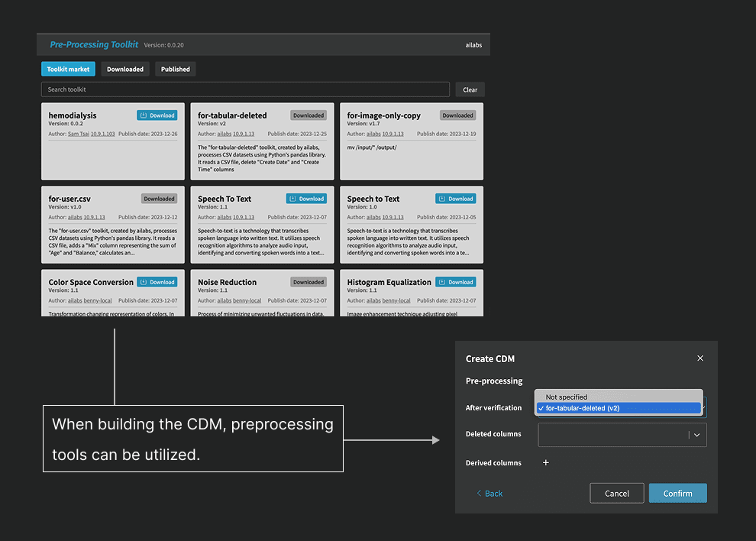Choose 'for-tabular-deleted (v2)' option

(x=582, y=408)
